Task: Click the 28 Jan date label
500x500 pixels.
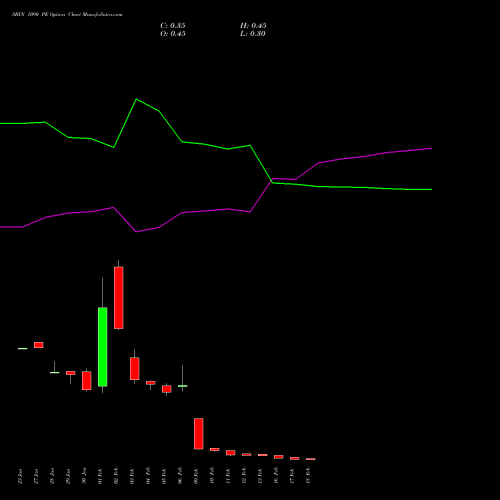Action: 52,476
